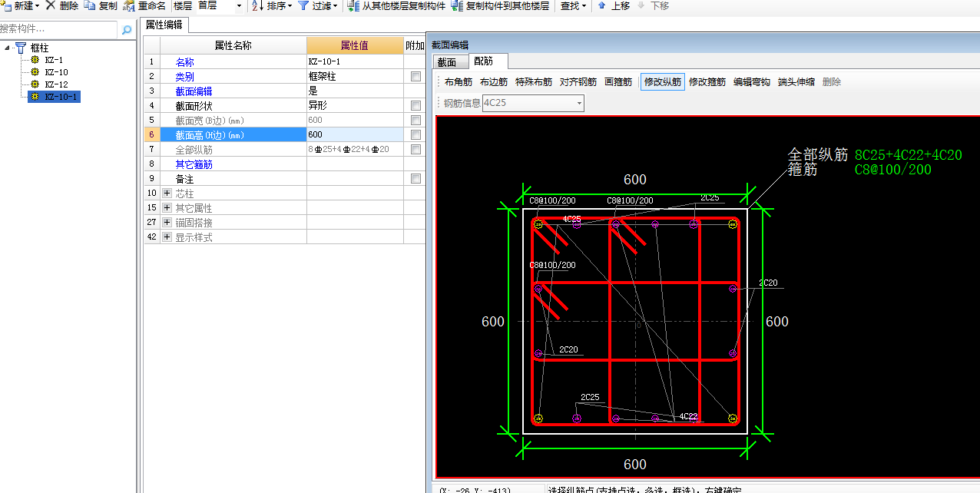Select the KZ-12 gear icon
Image resolution: width=980 pixels, height=493 pixels.
point(35,84)
